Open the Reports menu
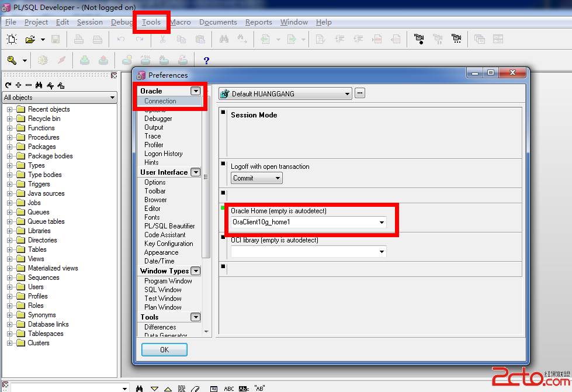 click(259, 22)
